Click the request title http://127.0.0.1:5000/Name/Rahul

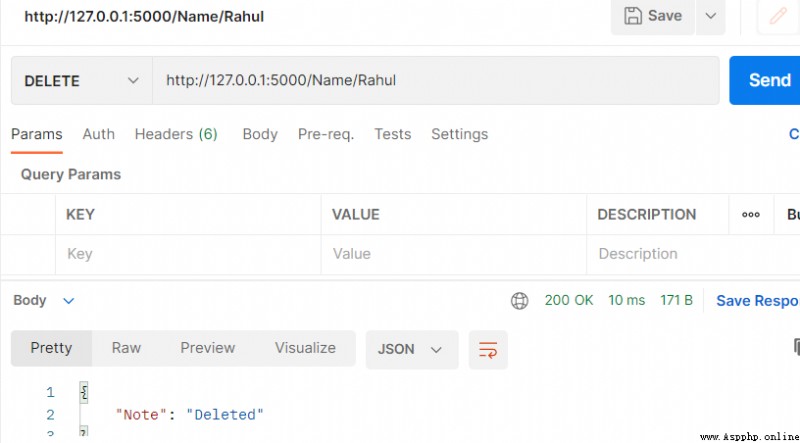click(x=144, y=16)
